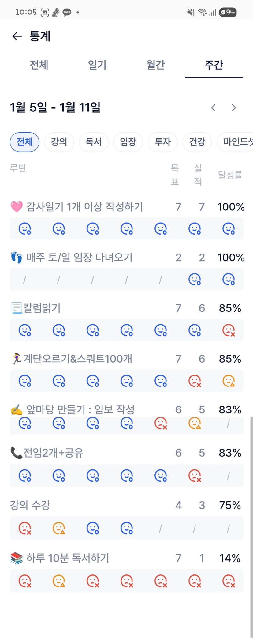The width and height of the screenshot is (253, 644).
Task: Open the 일기 tab
Action: [97, 65]
